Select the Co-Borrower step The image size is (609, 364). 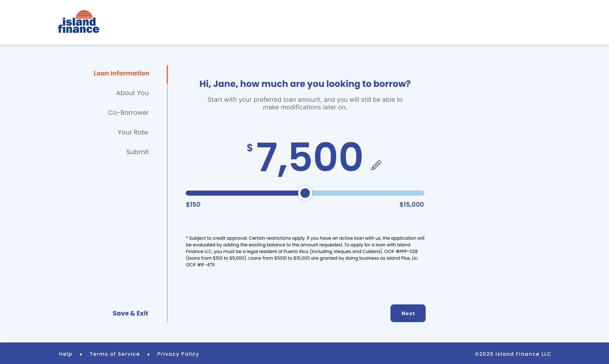tap(128, 113)
